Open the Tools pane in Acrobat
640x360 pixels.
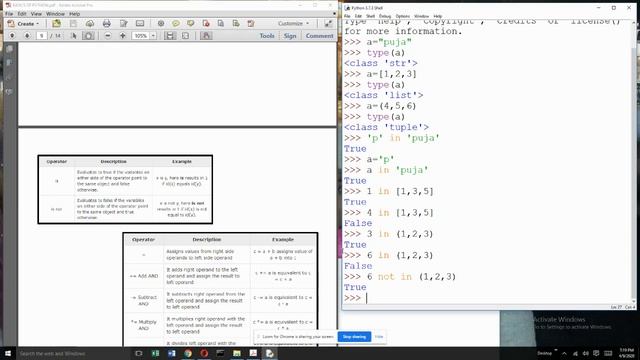pyautogui.click(x=267, y=36)
